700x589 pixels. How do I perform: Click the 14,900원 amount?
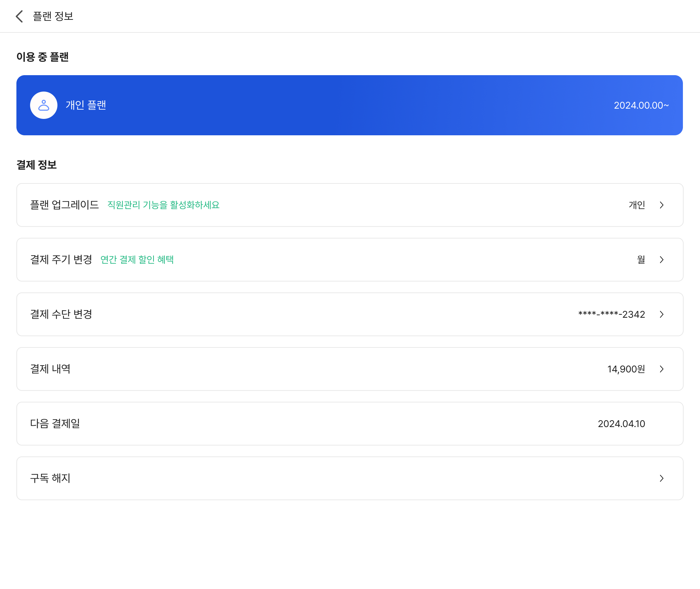(x=626, y=369)
